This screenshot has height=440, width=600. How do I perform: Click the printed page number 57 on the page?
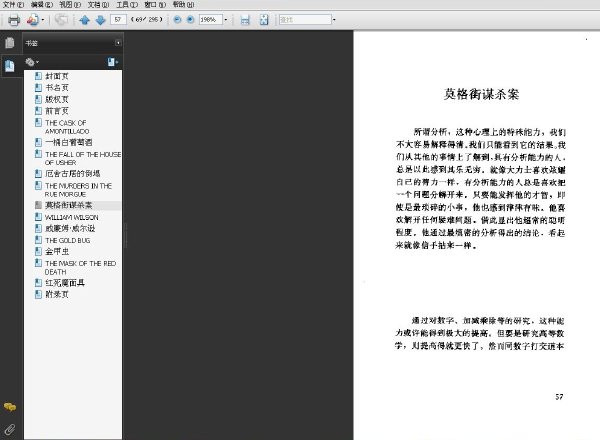559,397
